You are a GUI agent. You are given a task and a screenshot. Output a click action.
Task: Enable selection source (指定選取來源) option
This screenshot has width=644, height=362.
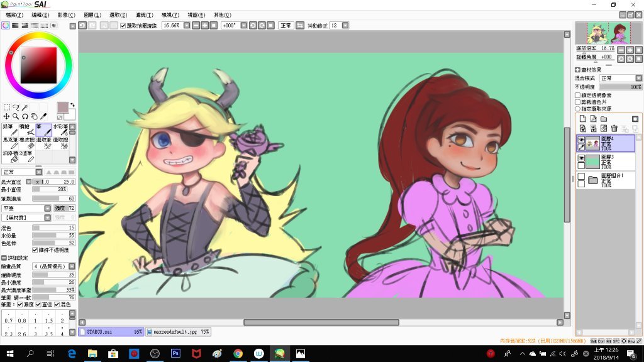click(x=578, y=109)
